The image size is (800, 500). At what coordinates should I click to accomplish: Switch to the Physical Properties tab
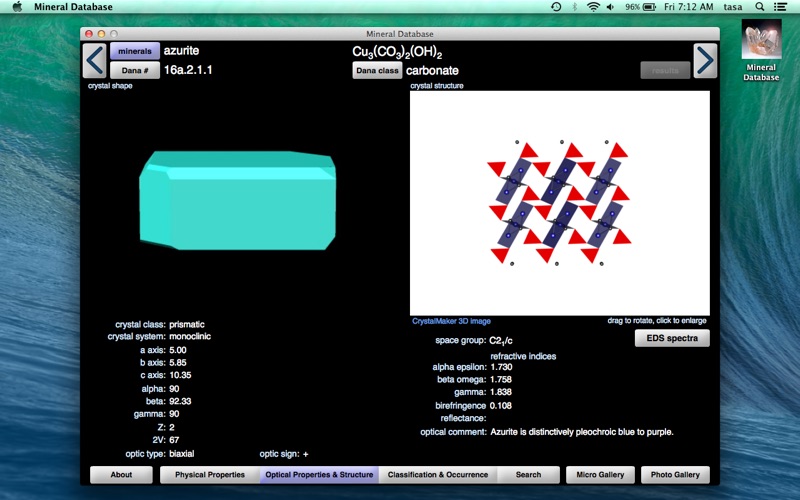(x=210, y=474)
